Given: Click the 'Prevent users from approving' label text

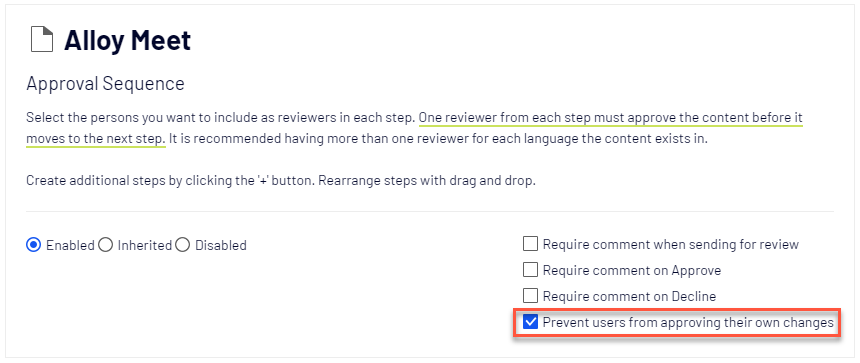Looking at the screenshot, I should pos(688,322).
